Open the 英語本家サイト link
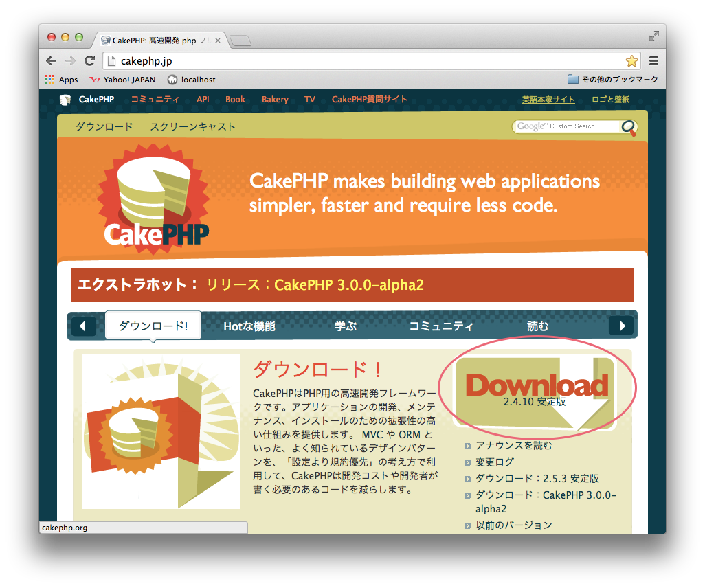Image resolution: width=705 pixels, height=588 pixels. coord(548,100)
